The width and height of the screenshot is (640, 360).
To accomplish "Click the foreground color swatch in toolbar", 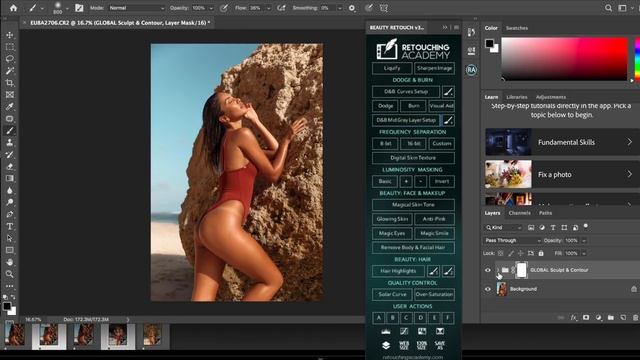I will (7, 307).
